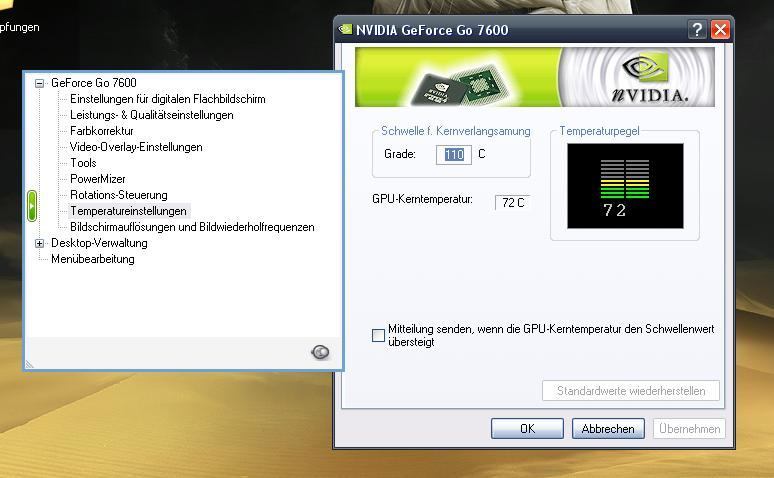
Task: Select GeForce Go 7600 root entry
Action: pyautogui.click(x=94, y=83)
